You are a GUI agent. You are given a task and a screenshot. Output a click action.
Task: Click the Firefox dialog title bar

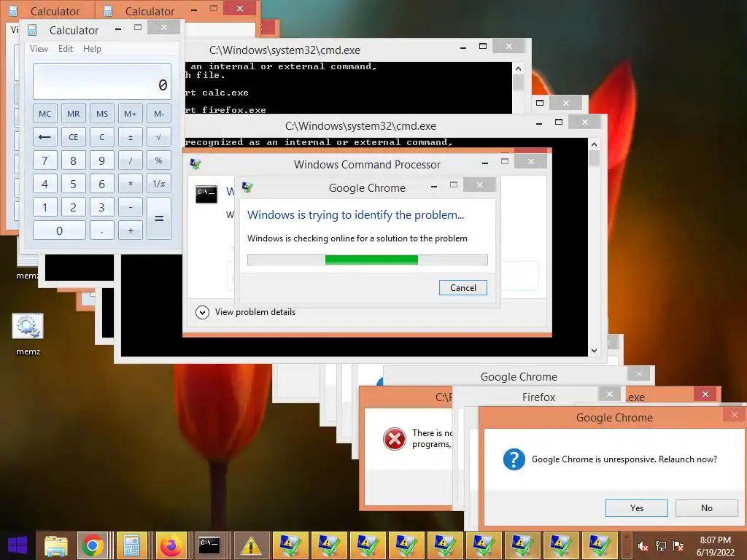click(538, 397)
